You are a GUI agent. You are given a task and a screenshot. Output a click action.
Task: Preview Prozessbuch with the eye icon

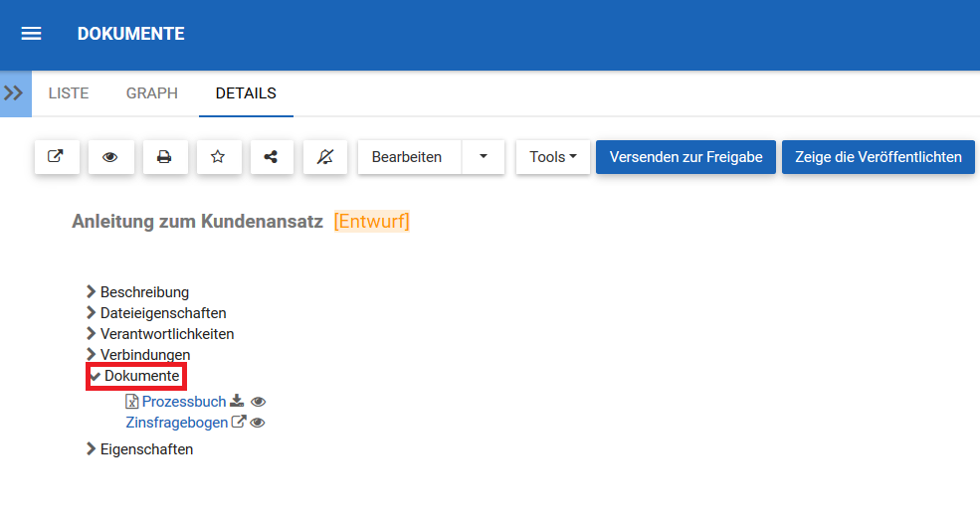pyautogui.click(x=259, y=402)
